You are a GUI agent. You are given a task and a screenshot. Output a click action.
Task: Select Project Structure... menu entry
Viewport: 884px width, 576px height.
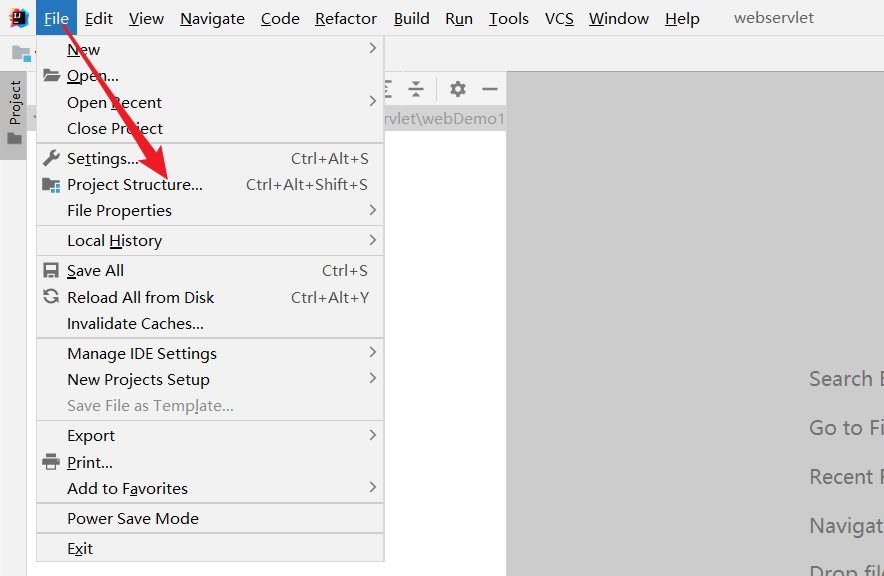pyautogui.click(x=210, y=185)
